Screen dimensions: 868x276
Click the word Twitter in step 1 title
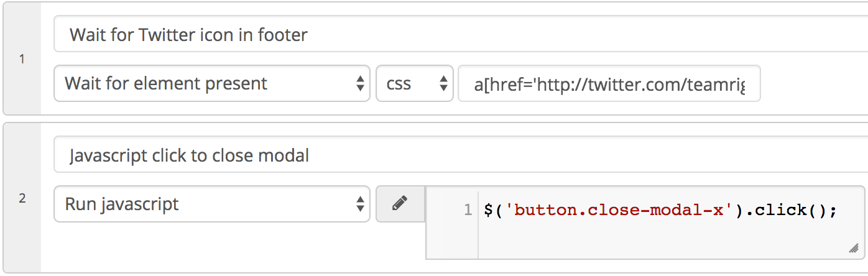point(166,34)
